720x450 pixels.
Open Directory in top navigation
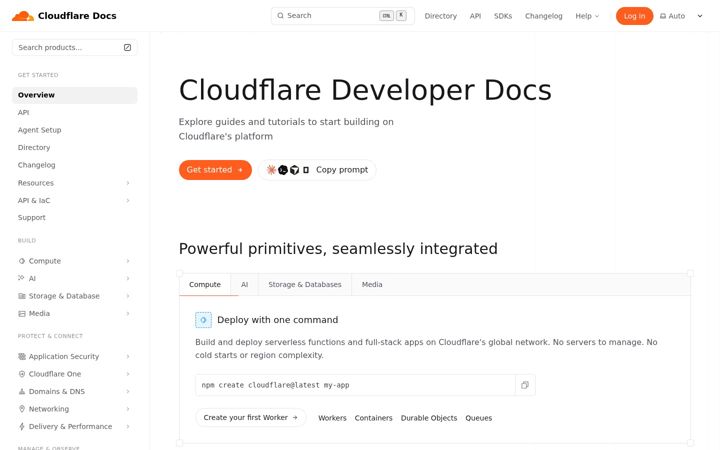pos(440,16)
